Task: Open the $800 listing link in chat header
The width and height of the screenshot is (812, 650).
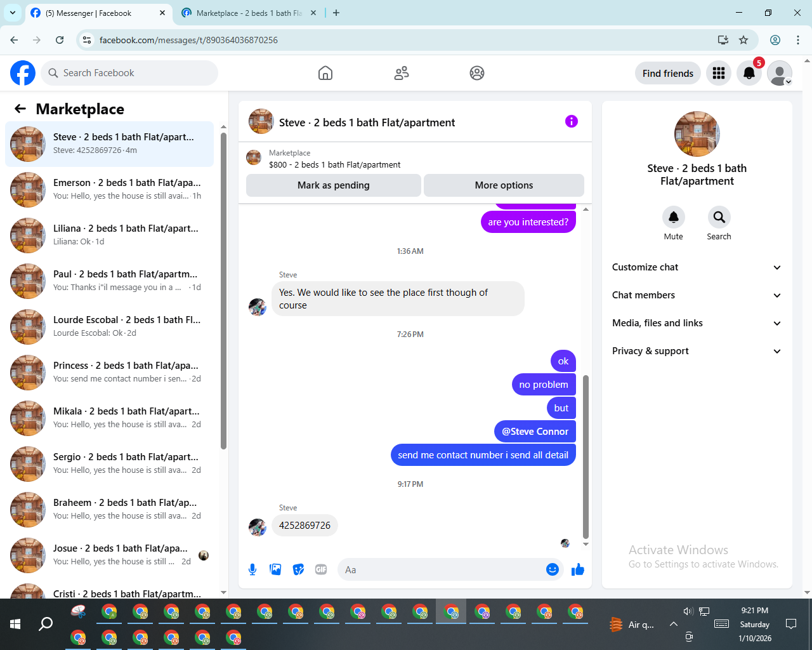Action: click(x=335, y=164)
